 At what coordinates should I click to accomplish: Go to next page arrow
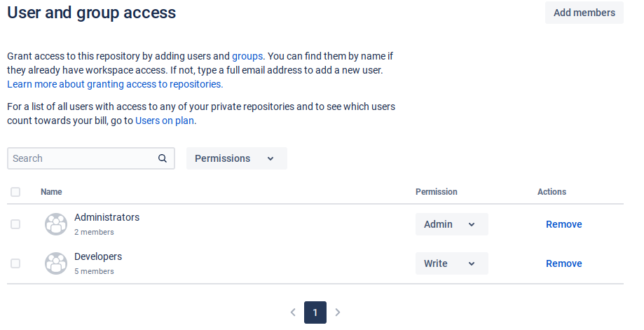point(338,312)
